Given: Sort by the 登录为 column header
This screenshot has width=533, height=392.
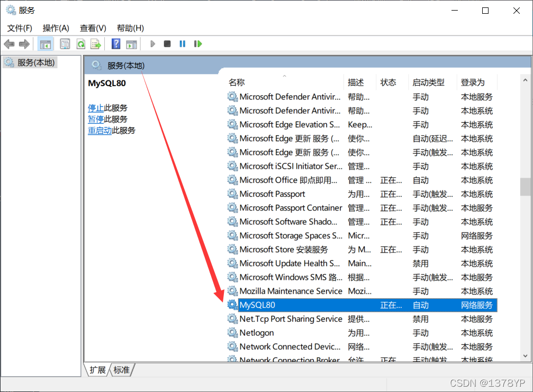Looking at the screenshot, I should [x=476, y=82].
